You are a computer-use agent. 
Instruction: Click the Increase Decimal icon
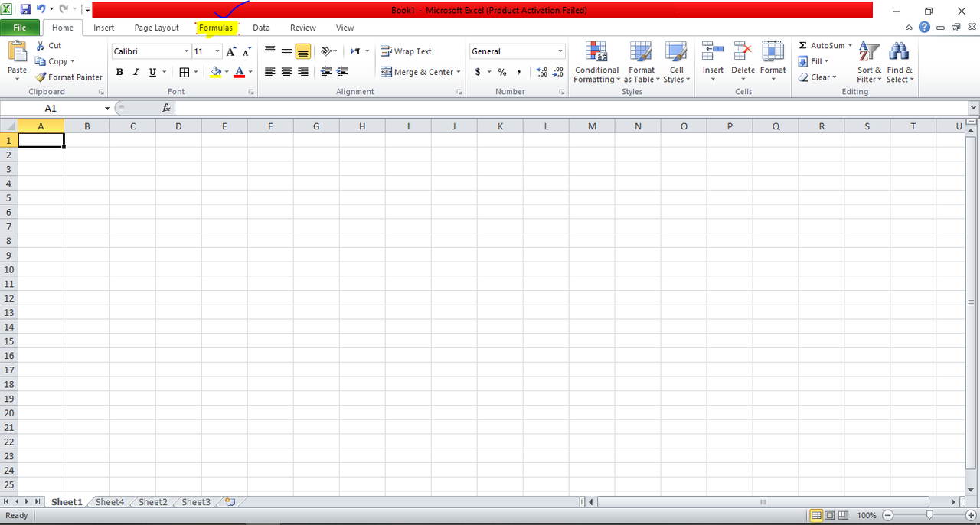(542, 72)
